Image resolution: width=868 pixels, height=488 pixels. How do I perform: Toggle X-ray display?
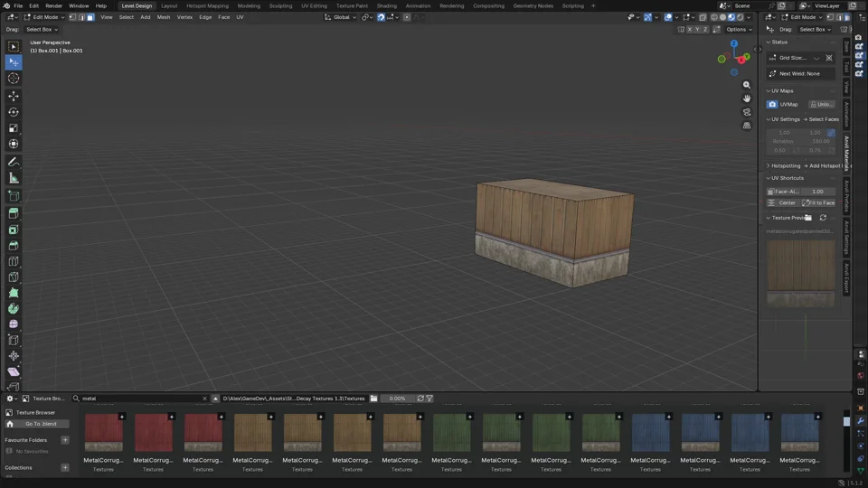tap(703, 17)
